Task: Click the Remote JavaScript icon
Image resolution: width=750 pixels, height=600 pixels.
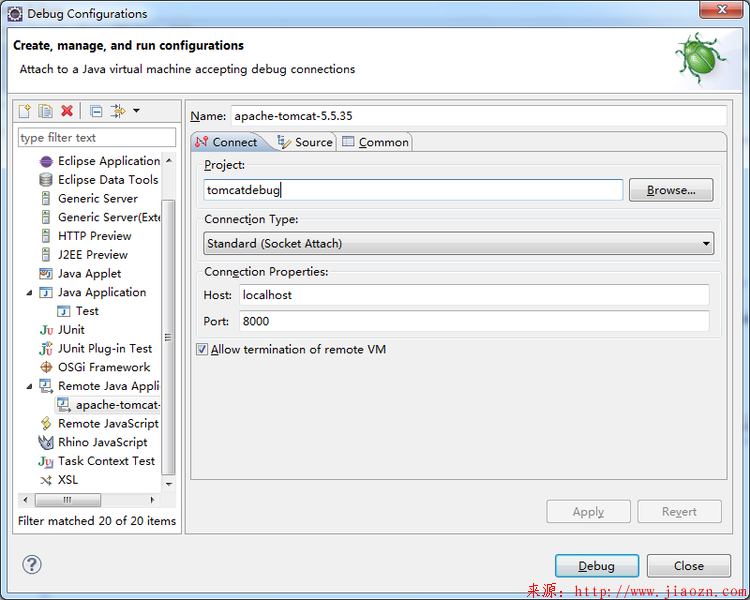Action: click(46, 423)
